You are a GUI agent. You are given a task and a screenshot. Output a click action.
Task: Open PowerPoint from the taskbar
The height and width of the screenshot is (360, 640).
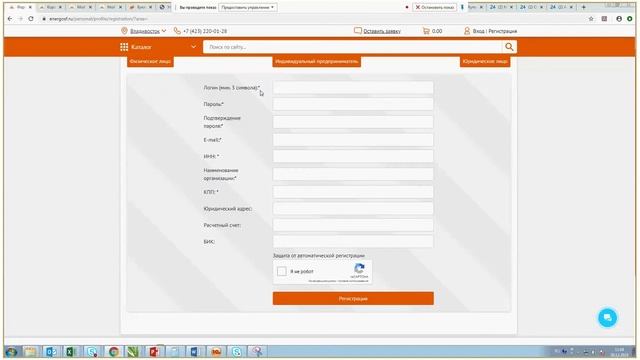click(154, 351)
